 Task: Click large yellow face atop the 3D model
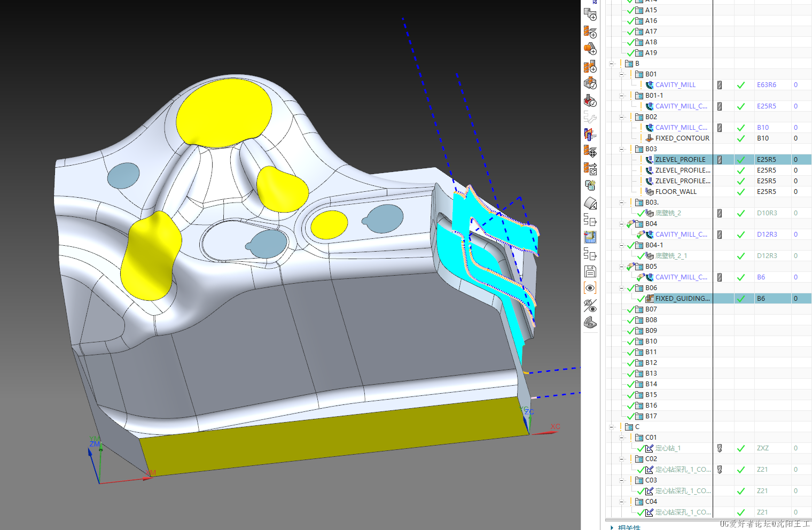tap(224, 112)
